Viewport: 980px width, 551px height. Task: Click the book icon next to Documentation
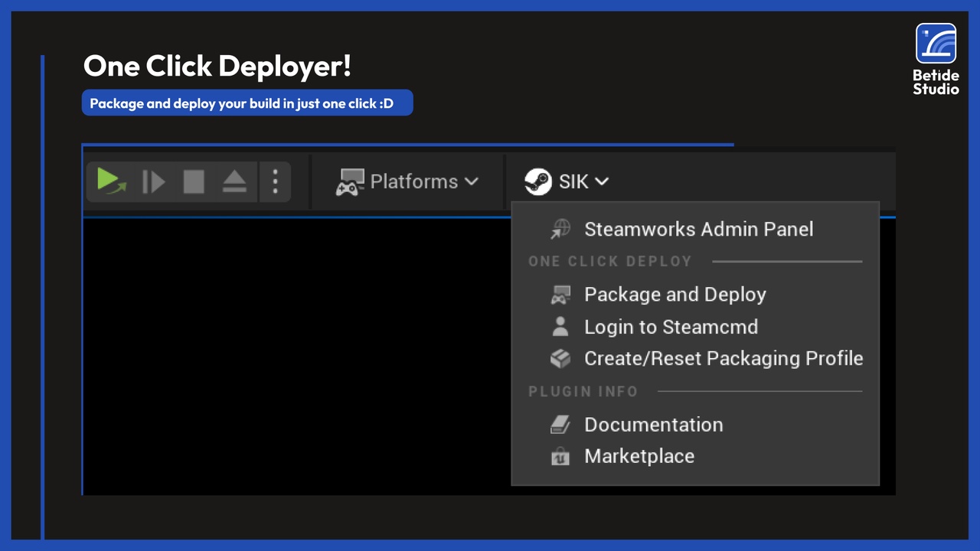560,425
